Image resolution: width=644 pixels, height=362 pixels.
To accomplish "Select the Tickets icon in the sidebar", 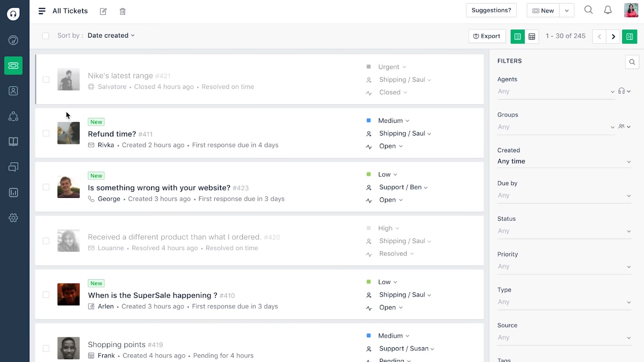I will pyautogui.click(x=13, y=66).
